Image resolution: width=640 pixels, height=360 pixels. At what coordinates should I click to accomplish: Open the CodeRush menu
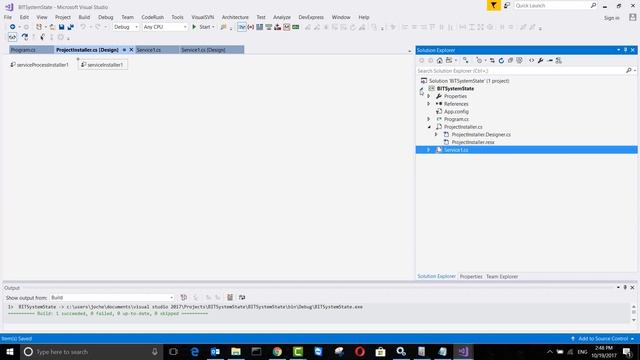[152, 17]
